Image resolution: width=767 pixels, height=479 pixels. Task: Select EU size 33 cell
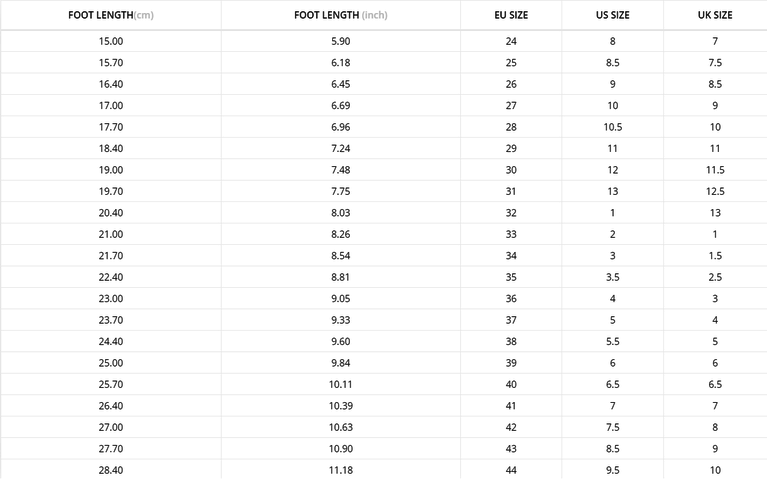[x=511, y=234]
